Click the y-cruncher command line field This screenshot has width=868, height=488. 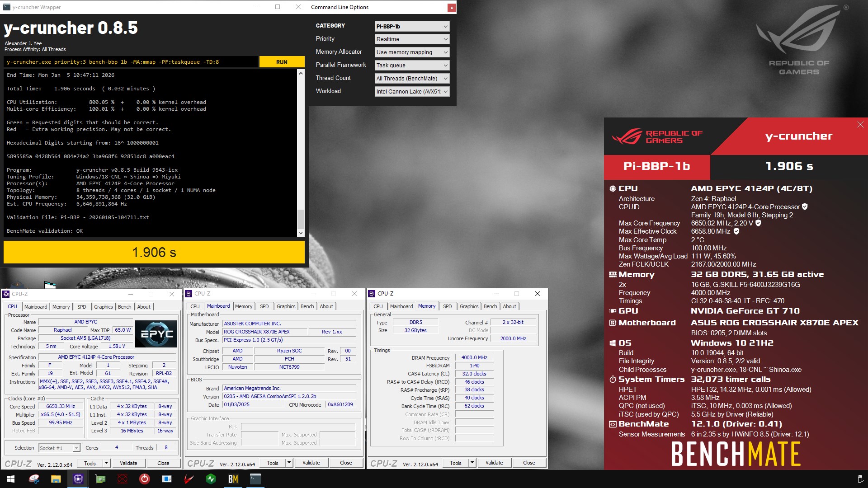131,62
